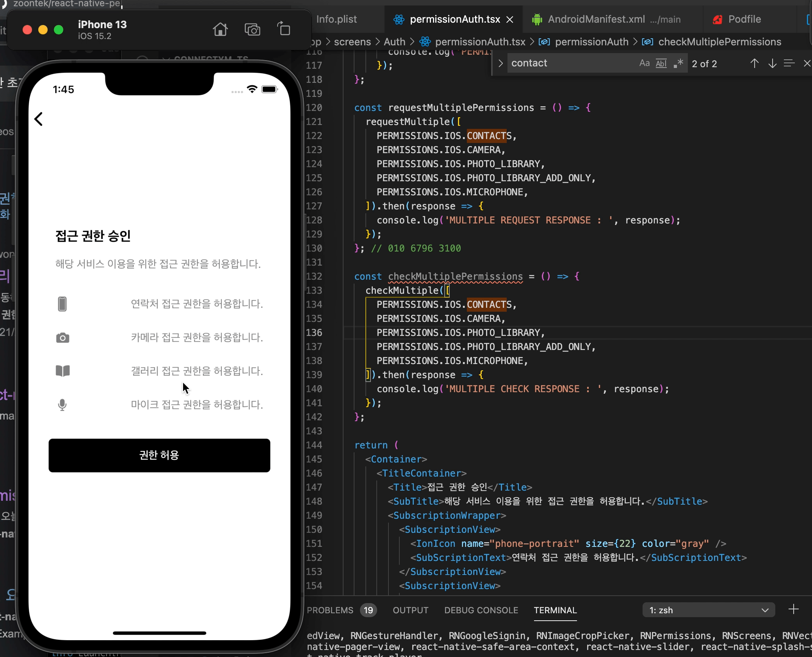Enable regular expression search toggle
Image resolution: width=812 pixels, height=657 pixels.
678,63
